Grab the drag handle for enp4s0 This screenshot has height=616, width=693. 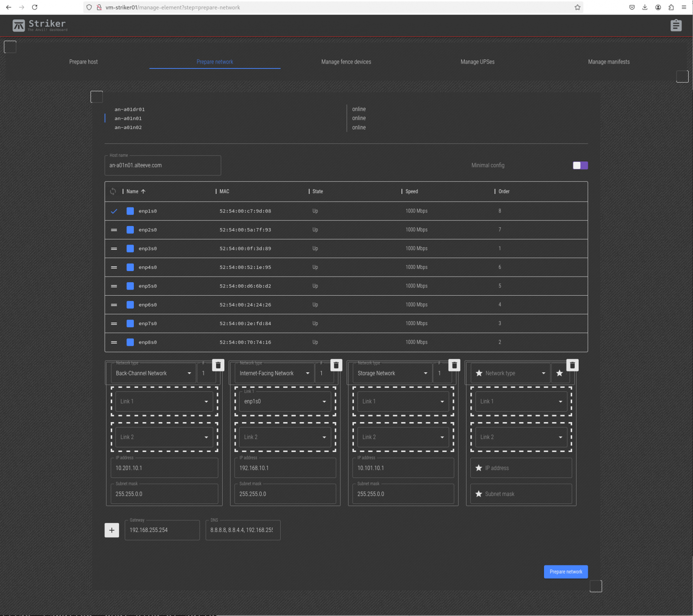point(114,268)
